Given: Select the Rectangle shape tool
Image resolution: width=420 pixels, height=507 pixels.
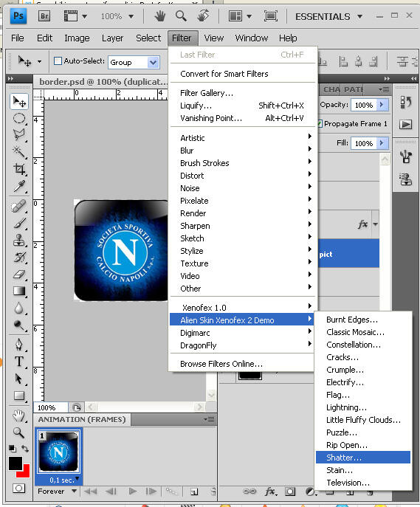Looking at the screenshot, I should coord(19,396).
